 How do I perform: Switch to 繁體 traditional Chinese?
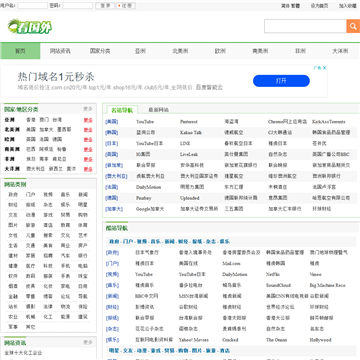296,6
